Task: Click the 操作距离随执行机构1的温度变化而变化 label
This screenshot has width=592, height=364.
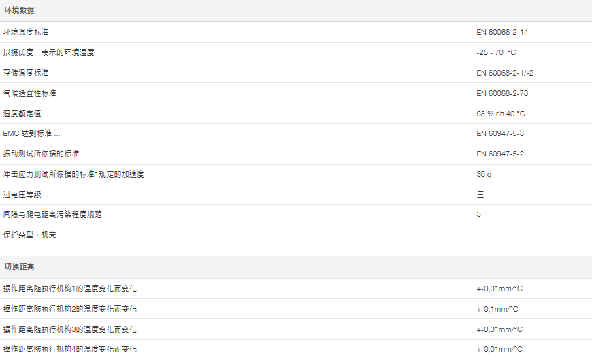Action: [69, 288]
